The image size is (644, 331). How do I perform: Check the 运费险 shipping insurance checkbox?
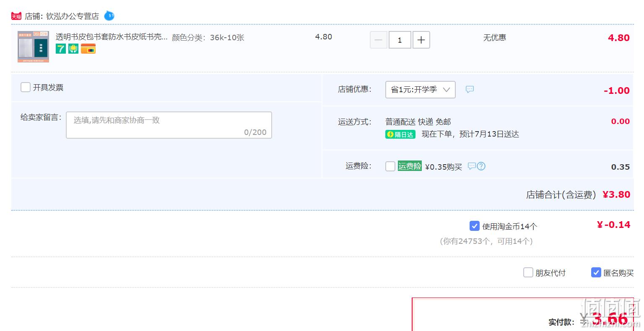tap(390, 166)
